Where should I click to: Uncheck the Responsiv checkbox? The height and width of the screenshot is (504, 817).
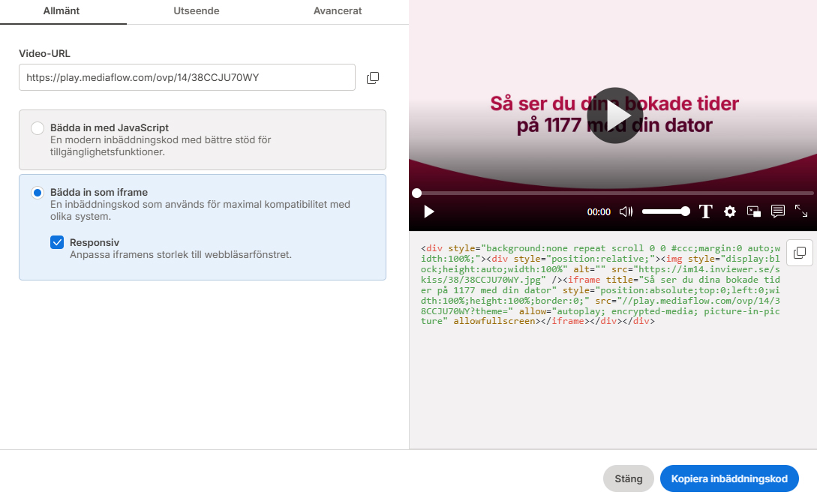pos(57,242)
